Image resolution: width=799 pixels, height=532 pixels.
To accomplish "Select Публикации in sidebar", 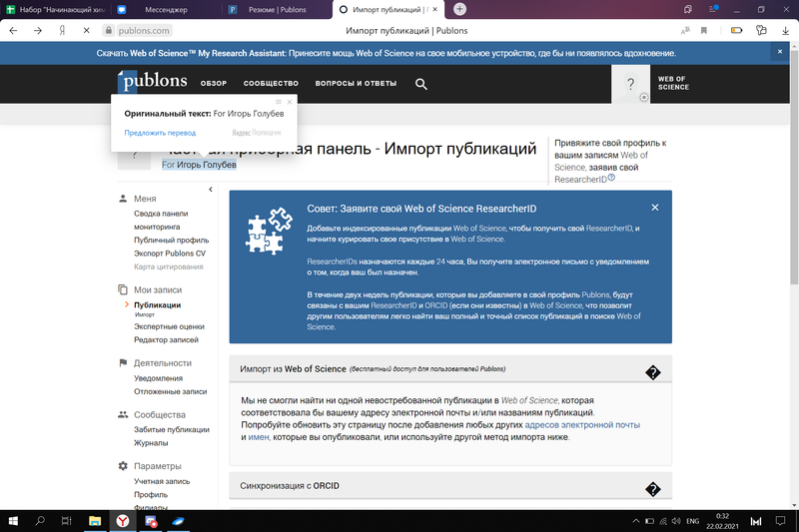I will pos(157,305).
